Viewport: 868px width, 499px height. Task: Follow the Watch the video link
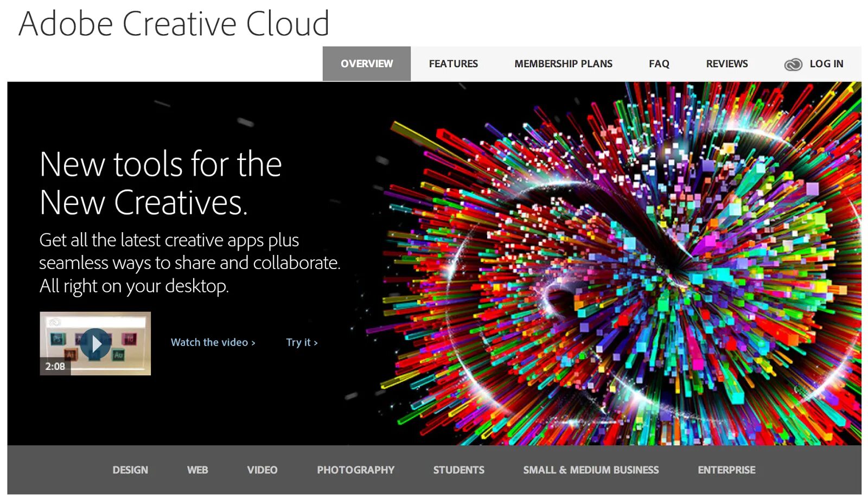[x=213, y=342]
